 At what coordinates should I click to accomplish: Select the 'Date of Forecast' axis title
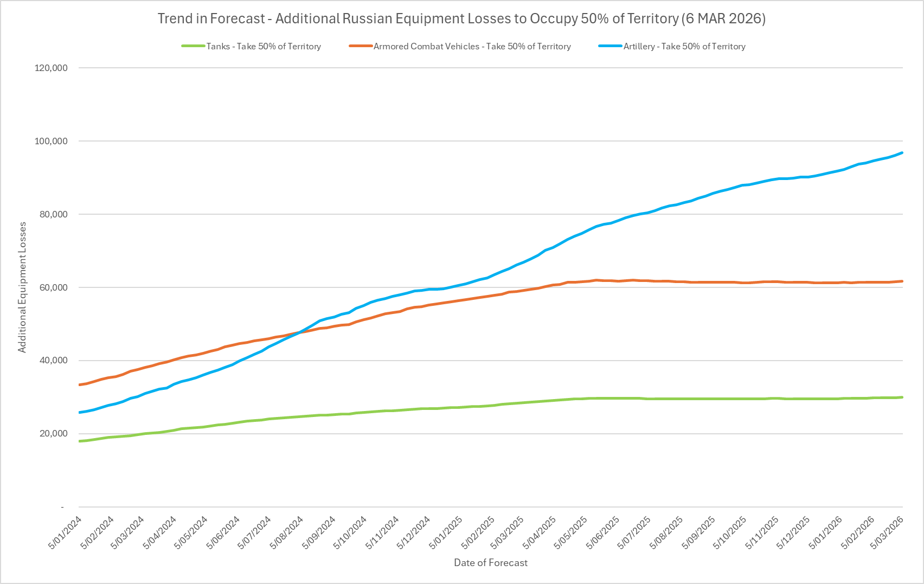tap(490, 563)
